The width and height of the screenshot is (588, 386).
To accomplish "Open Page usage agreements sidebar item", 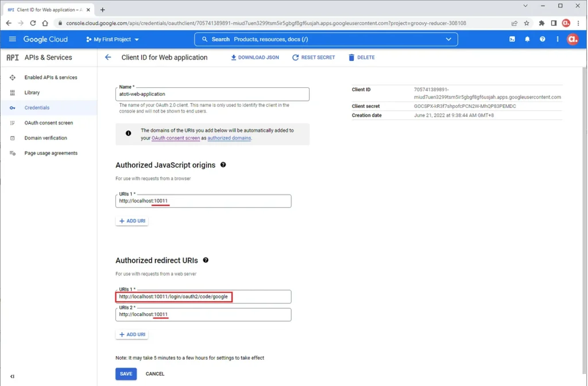I will (x=49, y=153).
